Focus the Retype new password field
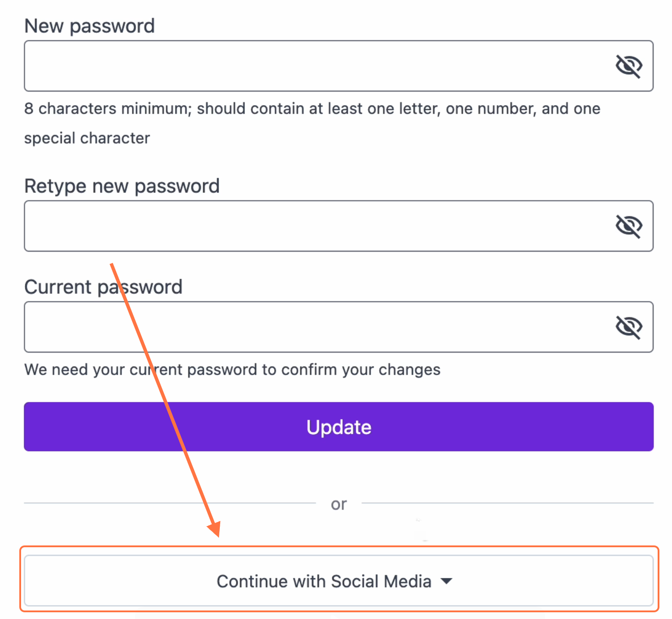The width and height of the screenshot is (672, 619). pos(314,226)
